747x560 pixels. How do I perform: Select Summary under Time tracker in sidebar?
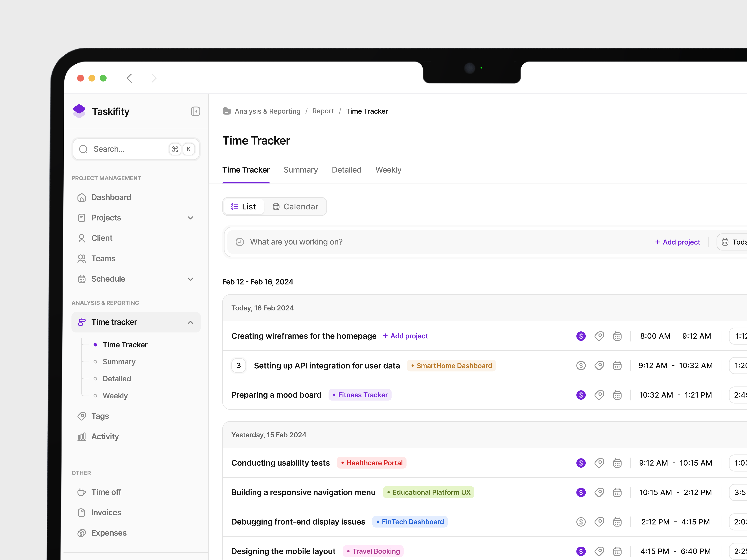(119, 362)
